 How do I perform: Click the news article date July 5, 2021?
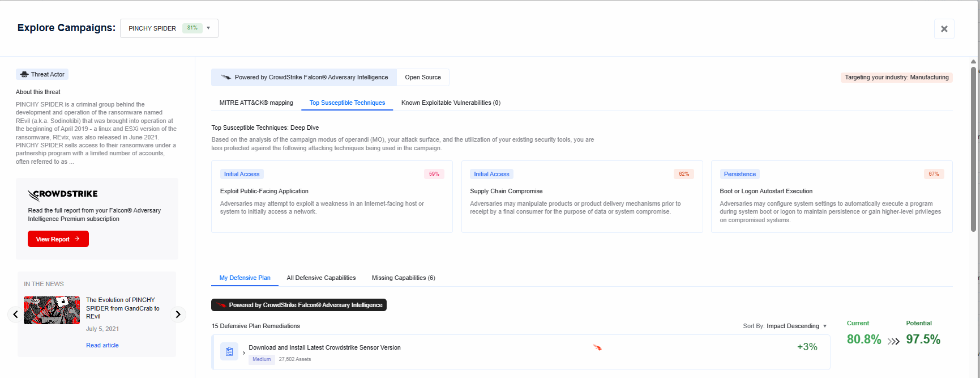[102, 329]
